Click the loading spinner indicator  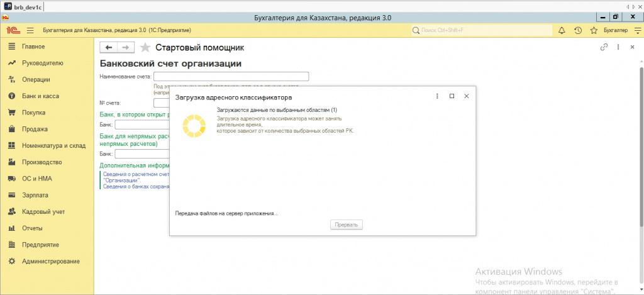[194, 126]
